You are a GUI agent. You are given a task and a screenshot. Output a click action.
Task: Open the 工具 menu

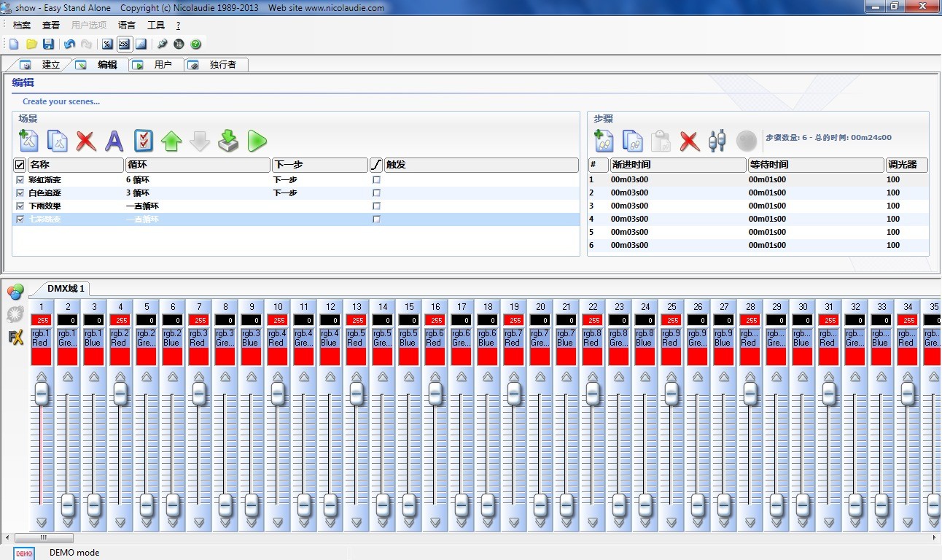coord(156,26)
